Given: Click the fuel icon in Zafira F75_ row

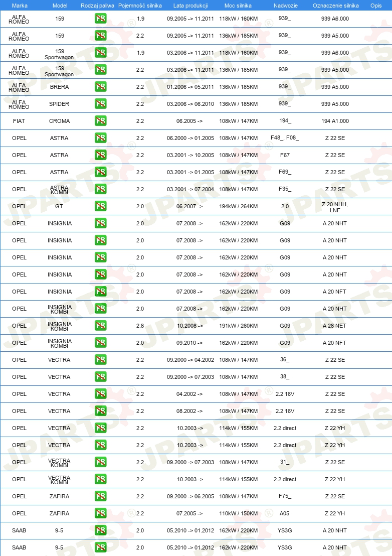Looking at the screenshot, I should coord(101,496).
